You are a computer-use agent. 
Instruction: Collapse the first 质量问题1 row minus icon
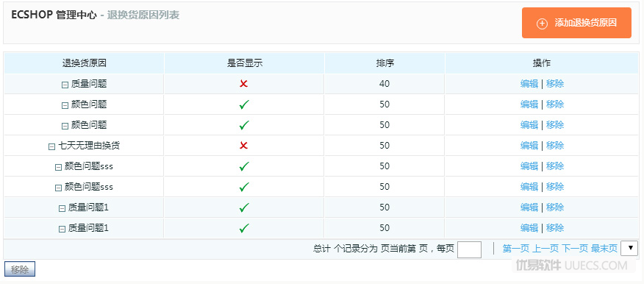[62, 208]
